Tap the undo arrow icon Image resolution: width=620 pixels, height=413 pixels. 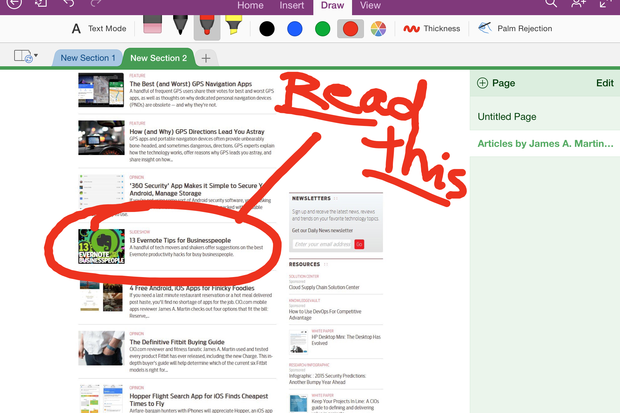(69, 3)
